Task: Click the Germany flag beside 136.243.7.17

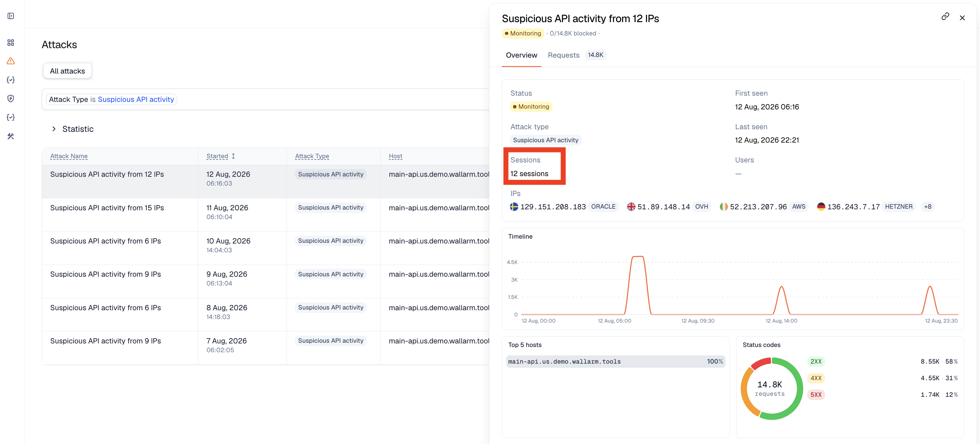Action: (821, 207)
